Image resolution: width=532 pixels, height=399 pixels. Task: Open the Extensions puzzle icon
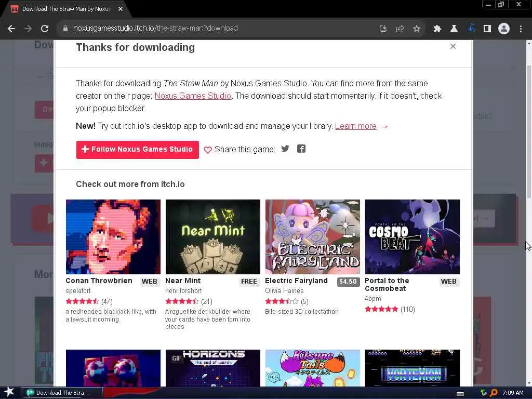tap(437, 29)
